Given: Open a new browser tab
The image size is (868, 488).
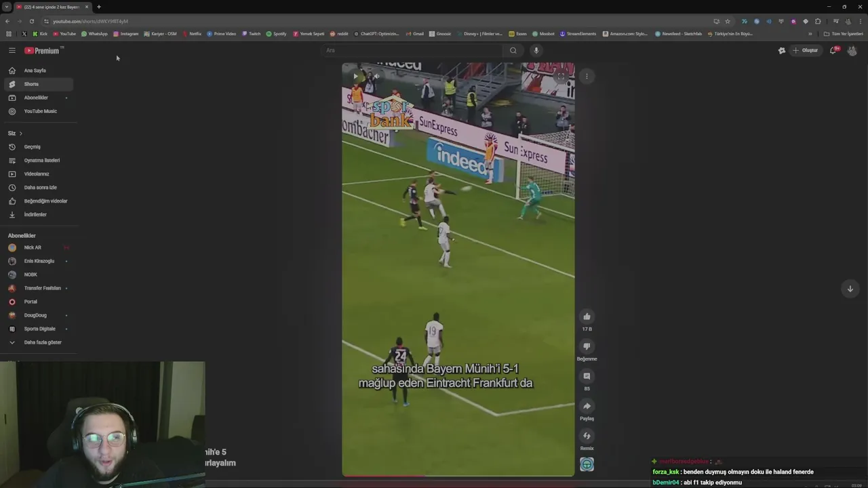Looking at the screenshot, I should [98, 7].
